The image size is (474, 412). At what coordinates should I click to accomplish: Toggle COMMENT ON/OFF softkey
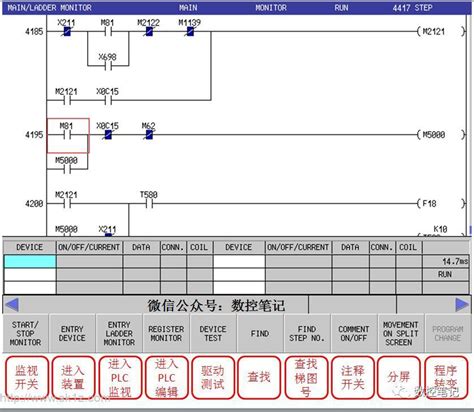pyautogui.click(x=354, y=333)
